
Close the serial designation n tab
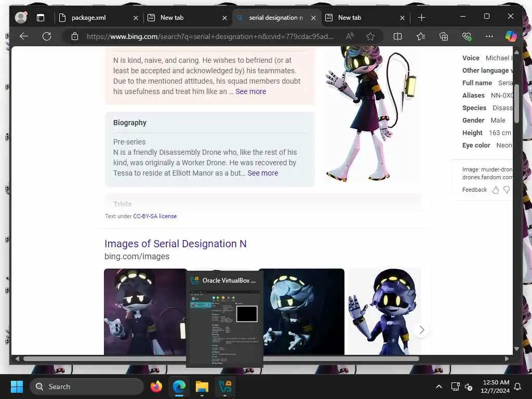click(313, 18)
